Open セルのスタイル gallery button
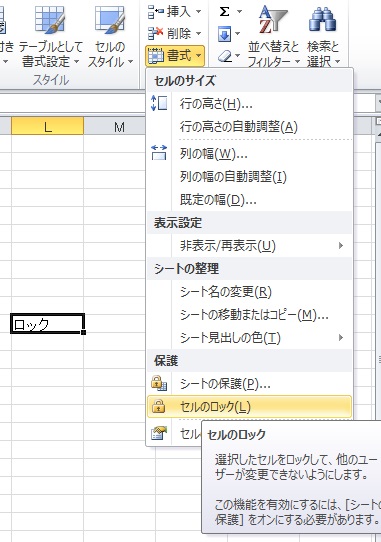 (x=110, y=36)
